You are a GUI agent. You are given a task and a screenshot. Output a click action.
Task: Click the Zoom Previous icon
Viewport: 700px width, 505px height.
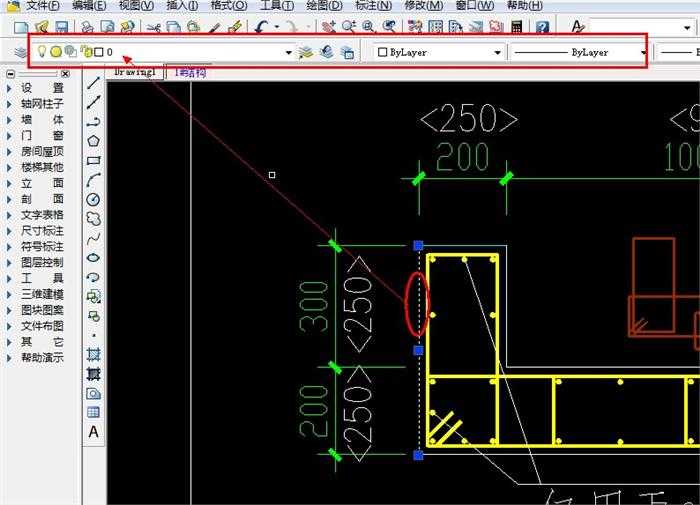pos(389,28)
